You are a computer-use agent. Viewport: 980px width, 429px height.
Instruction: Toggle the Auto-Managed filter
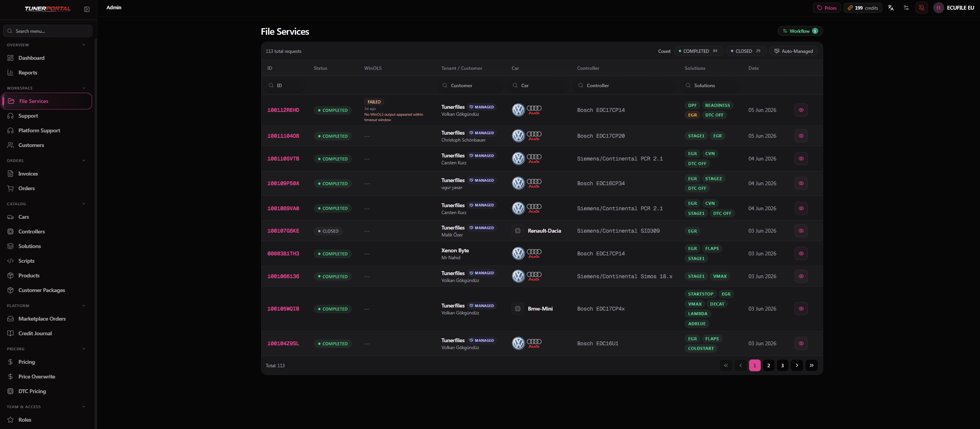(x=793, y=51)
